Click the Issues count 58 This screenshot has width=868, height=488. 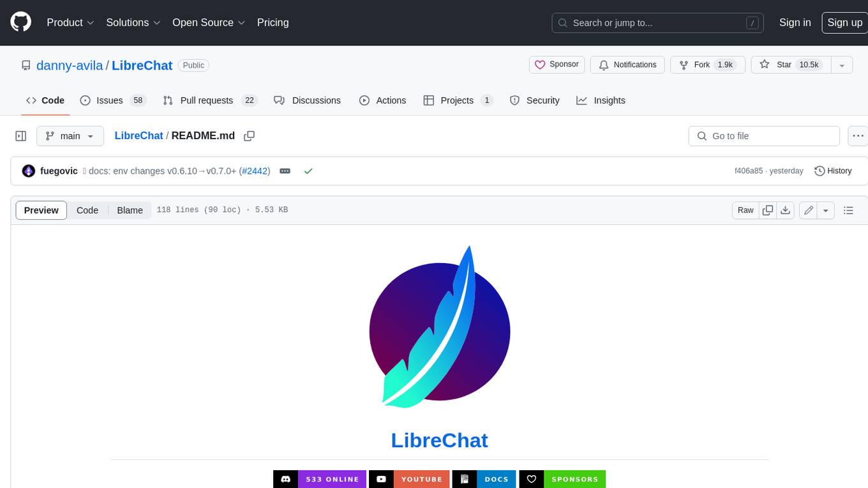[x=138, y=100]
